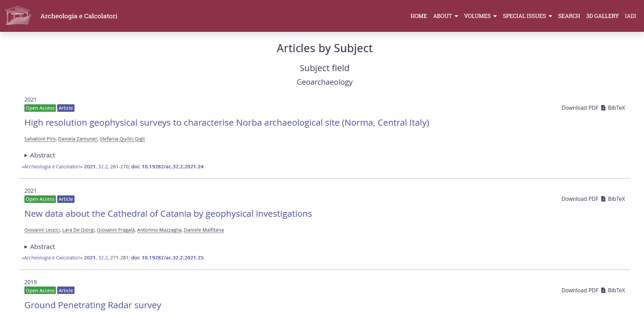This screenshot has height=317, width=644.
Task: Open the ABOUT dropdown menu
Action: 445,16
